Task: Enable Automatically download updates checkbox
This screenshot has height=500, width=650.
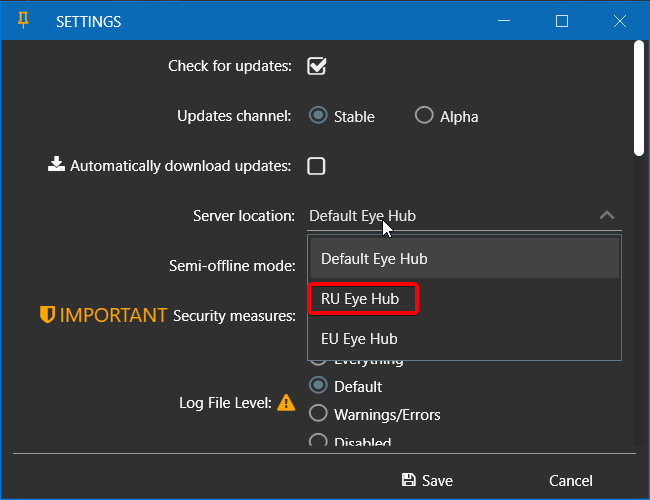Action: click(x=316, y=166)
